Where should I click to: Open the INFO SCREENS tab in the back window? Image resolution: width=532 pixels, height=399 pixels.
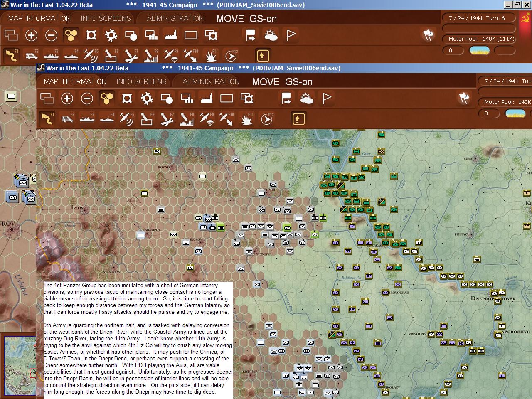tap(106, 18)
